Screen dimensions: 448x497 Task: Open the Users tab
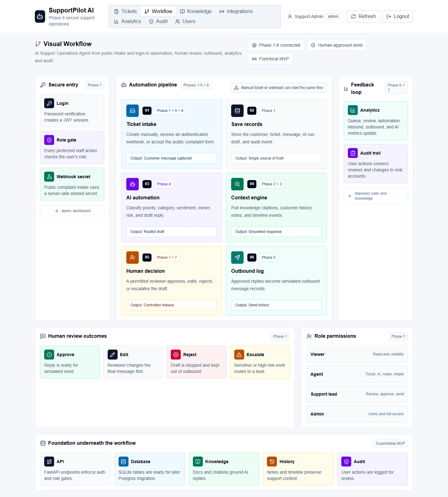185,21
